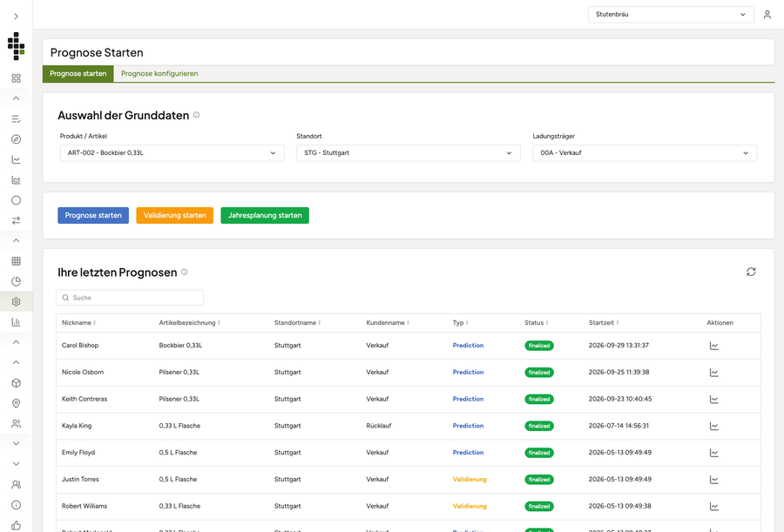The image size is (784, 532).
Task: Collapse section via chevron above table grid icon
Action: click(x=16, y=240)
